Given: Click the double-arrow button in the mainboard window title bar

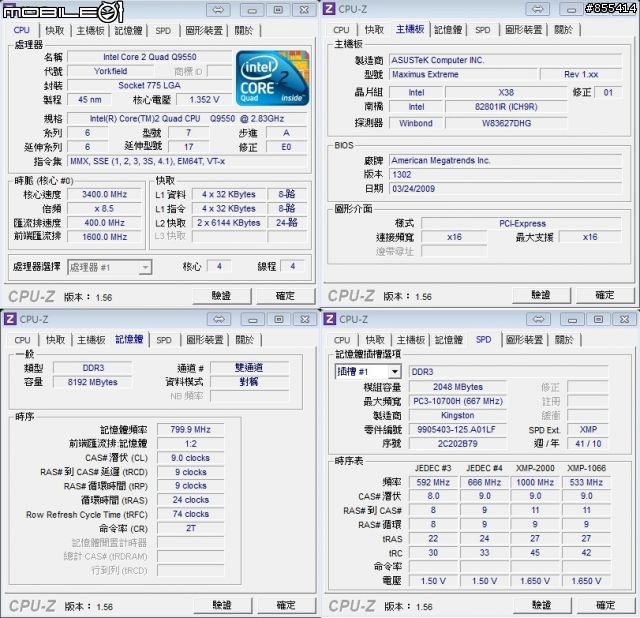Looking at the screenshot, I should (538, 9).
